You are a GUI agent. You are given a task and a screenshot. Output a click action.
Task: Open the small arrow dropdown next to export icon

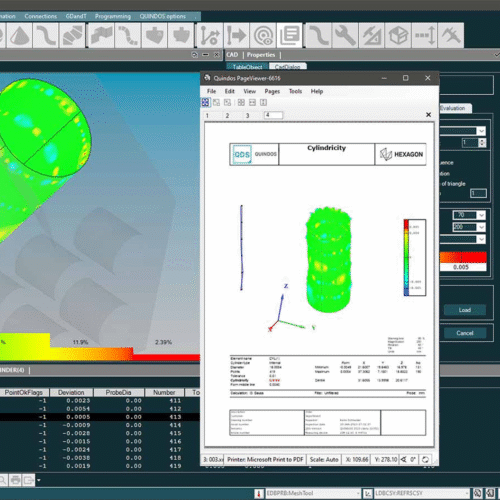point(39,480)
